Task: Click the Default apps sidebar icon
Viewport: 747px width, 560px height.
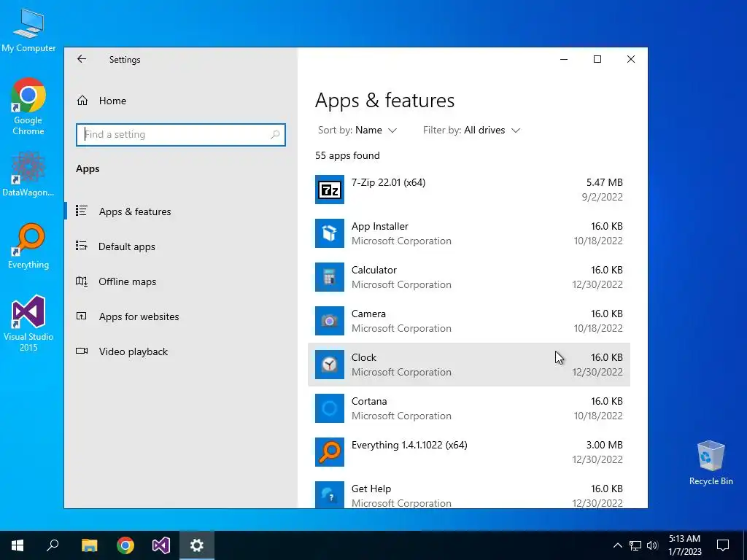Action: coord(82,246)
